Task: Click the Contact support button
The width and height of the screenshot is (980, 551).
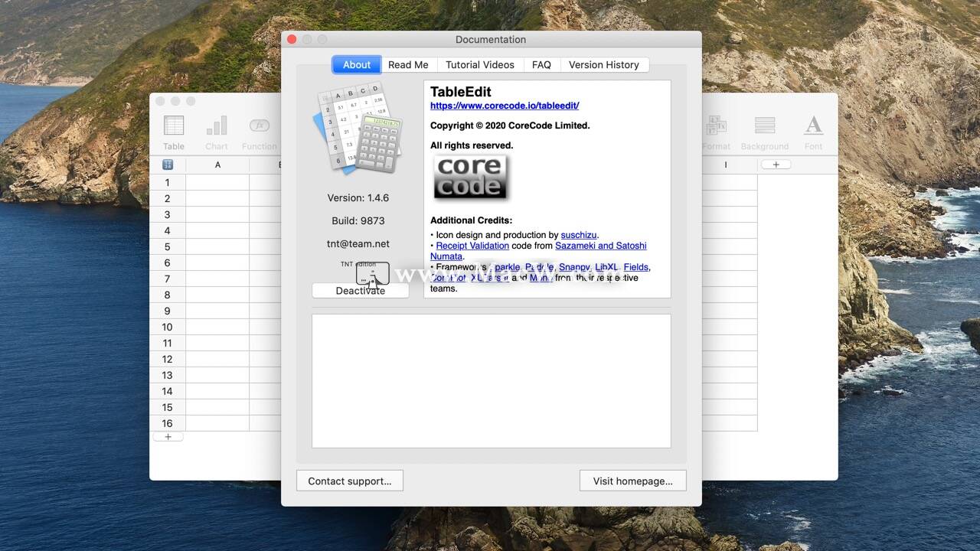Action: [x=350, y=481]
